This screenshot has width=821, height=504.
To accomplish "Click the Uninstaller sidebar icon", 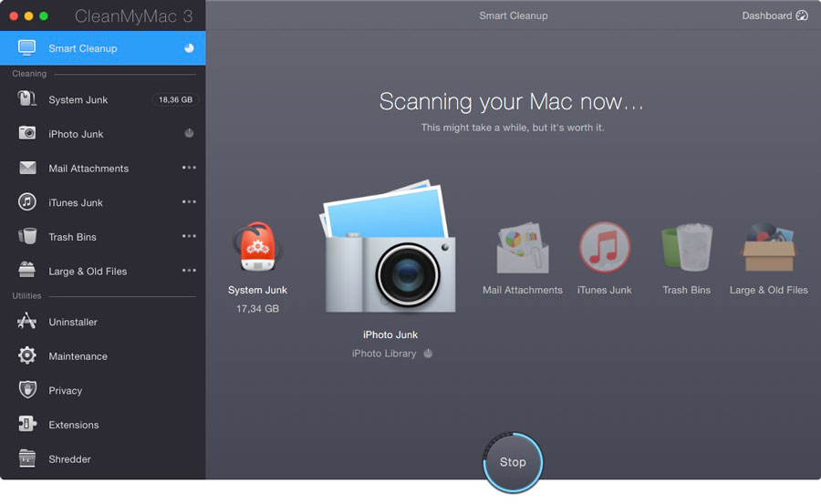I will click(x=26, y=321).
